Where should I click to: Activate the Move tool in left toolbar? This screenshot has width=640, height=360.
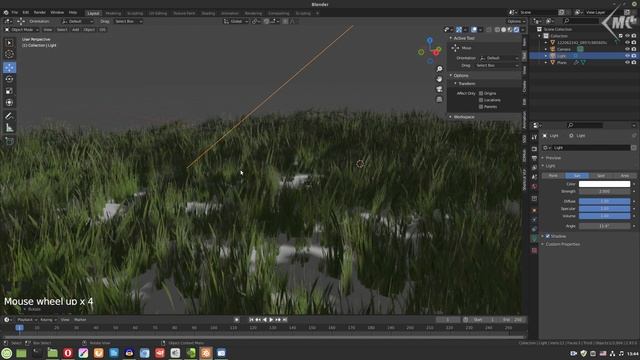tap(9, 67)
